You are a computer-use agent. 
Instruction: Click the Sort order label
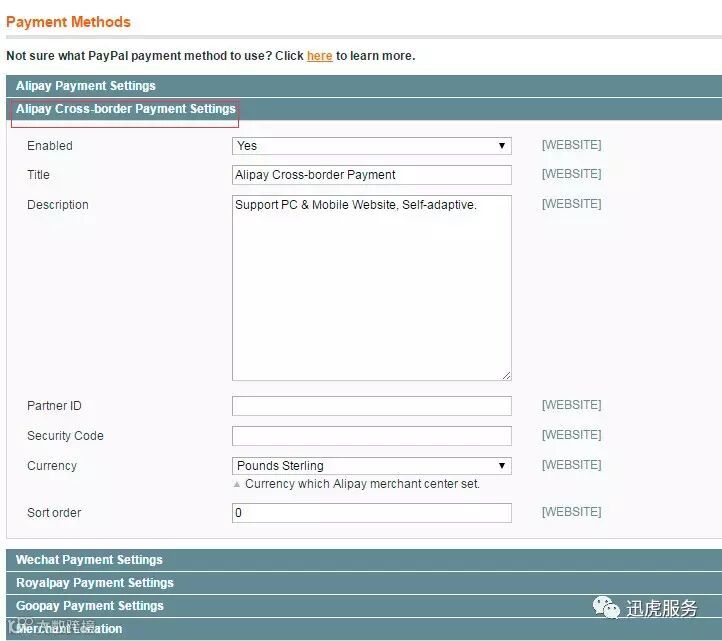pos(54,513)
